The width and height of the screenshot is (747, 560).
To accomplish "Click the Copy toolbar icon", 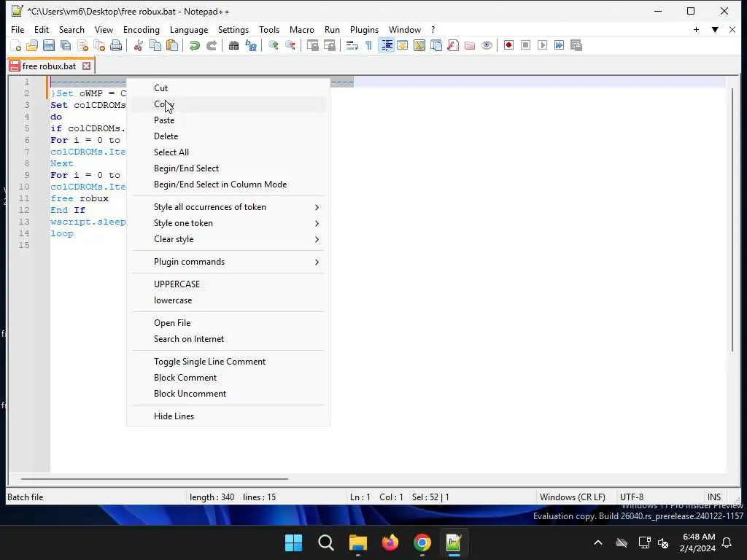I will 155,45.
